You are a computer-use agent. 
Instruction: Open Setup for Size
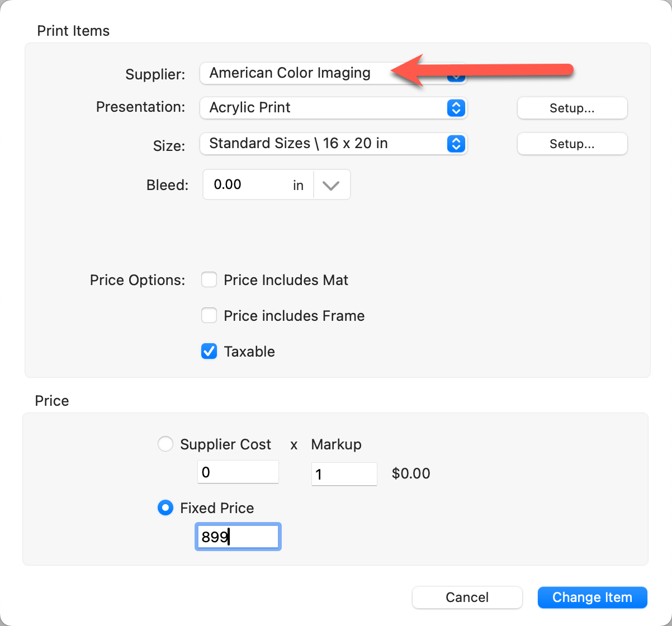tap(572, 144)
